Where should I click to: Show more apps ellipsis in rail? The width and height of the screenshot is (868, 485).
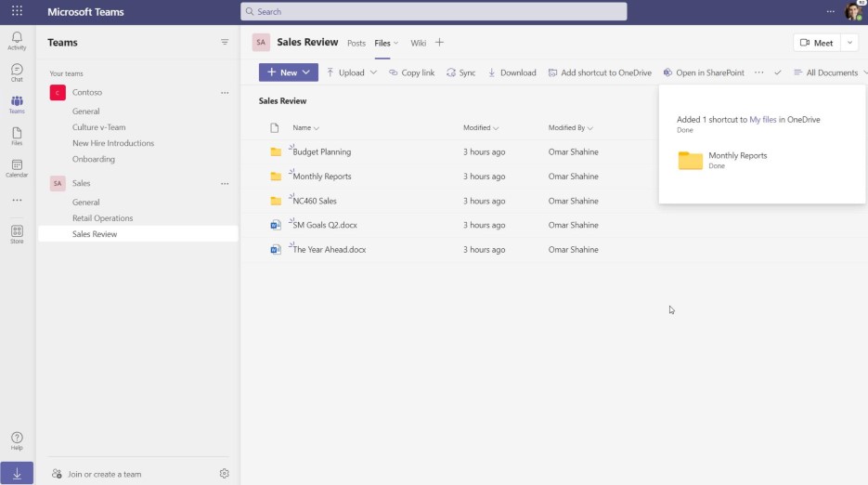pyautogui.click(x=17, y=200)
